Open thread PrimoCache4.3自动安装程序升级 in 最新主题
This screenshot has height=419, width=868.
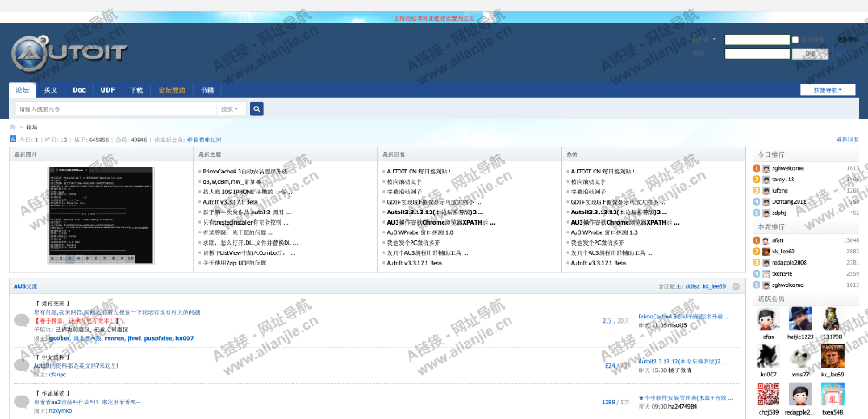248,172
